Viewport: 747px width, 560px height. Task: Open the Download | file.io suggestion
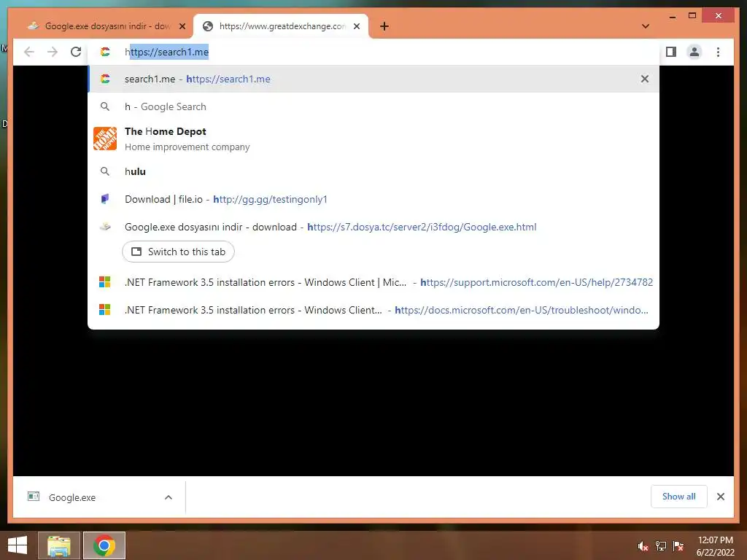pos(373,199)
